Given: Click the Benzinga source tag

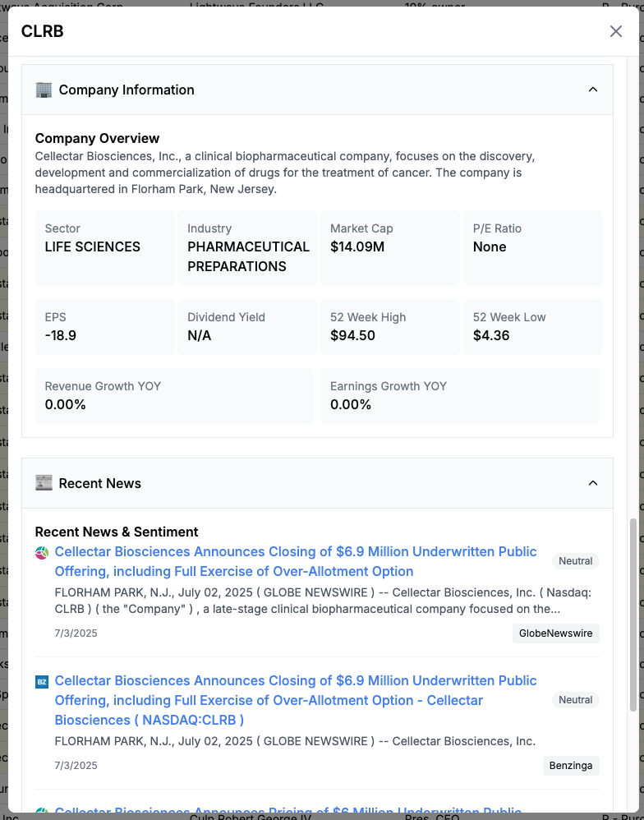Looking at the screenshot, I should 571,766.
